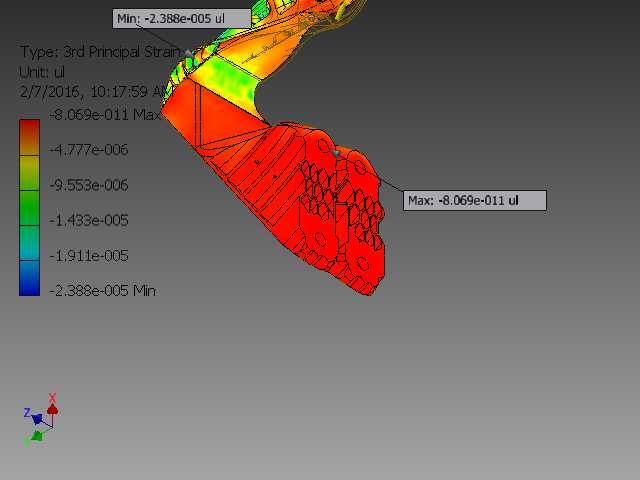Click the cyan segment of the color bar
The width and height of the screenshot is (640, 480).
pyautogui.click(x=29, y=243)
